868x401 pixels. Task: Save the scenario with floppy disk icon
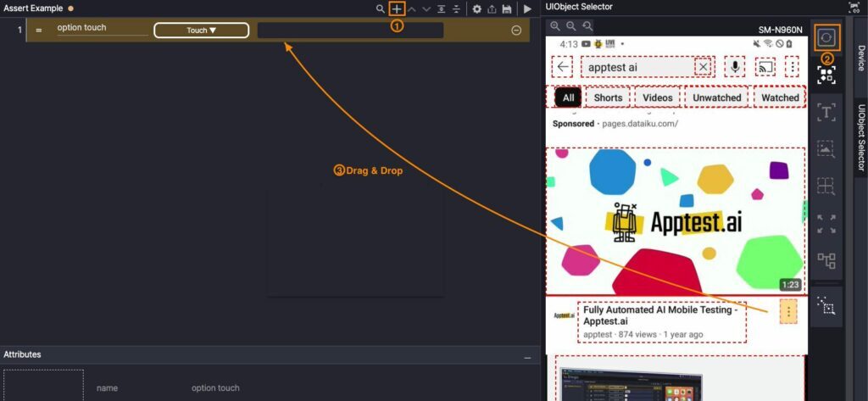click(507, 8)
